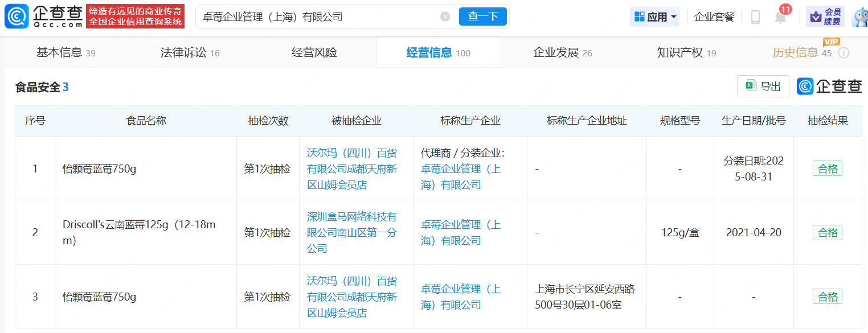The height and width of the screenshot is (333, 868).
Task: Click the 标称生产企业 column header
Action: (x=470, y=121)
